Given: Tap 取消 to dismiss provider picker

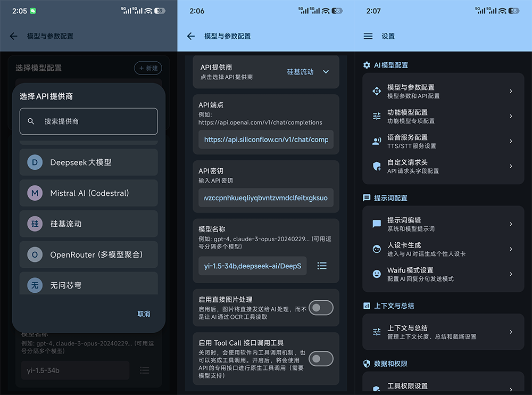Looking at the screenshot, I should click(x=144, y=314).
